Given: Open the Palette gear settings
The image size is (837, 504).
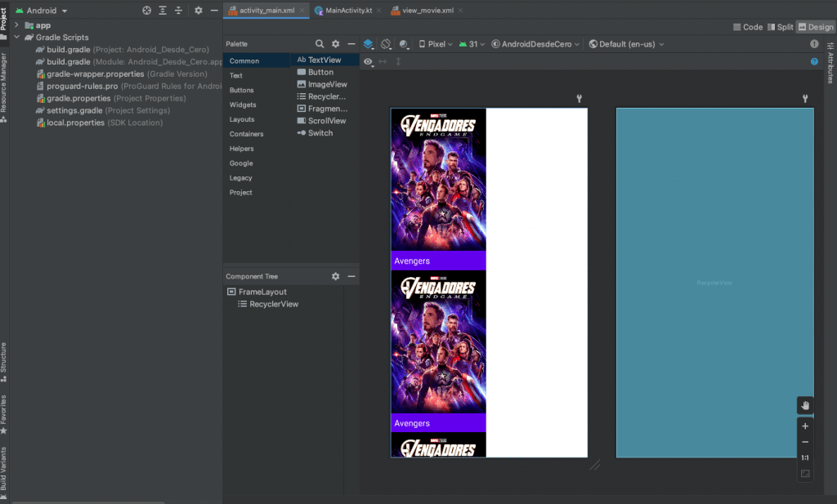Looking at the screenshot, I should (x=335, y=44).
